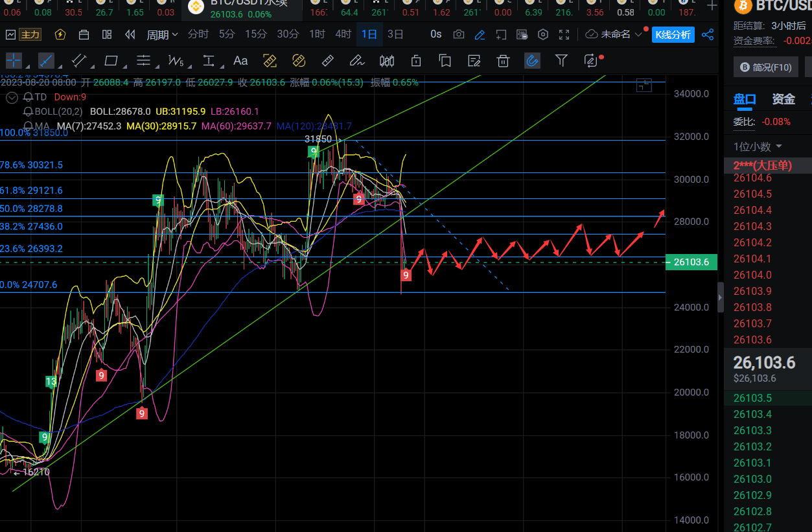Open the drawing filter funnel icon
812x532 pixels.
pyautogui.click(x=562, y=61)
